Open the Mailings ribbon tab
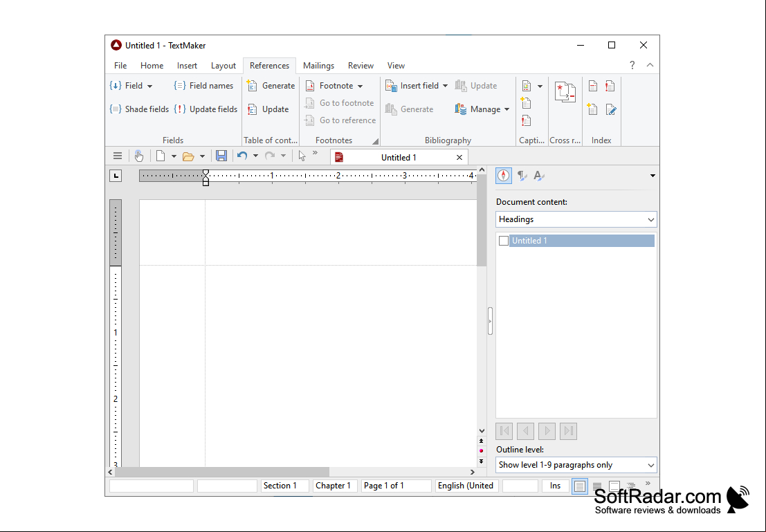Image resolution: width=766 pixels, height=532 pixels. click(318, 66)
